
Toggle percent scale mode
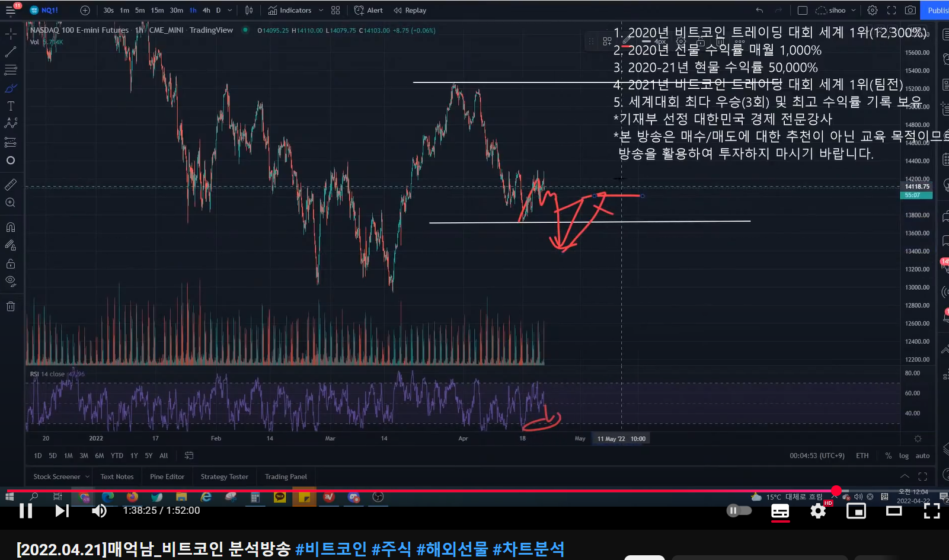[888, 456]
